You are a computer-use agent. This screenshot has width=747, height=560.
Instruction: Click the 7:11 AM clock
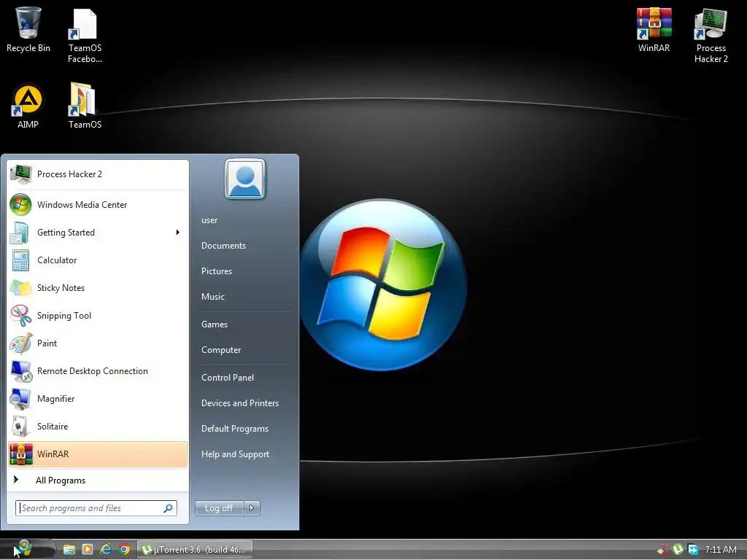[x=721, y=550]
